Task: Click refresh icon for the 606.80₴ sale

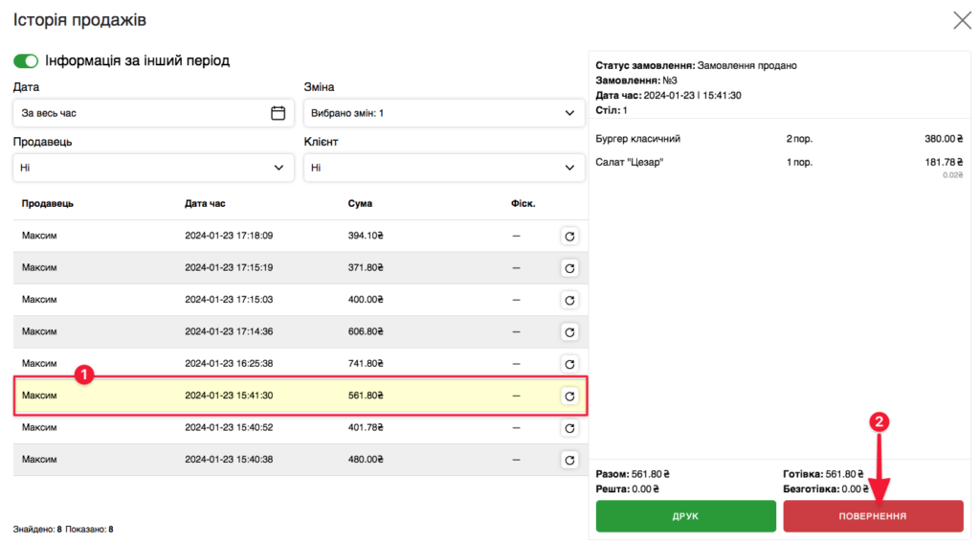Action: (569, 332)
